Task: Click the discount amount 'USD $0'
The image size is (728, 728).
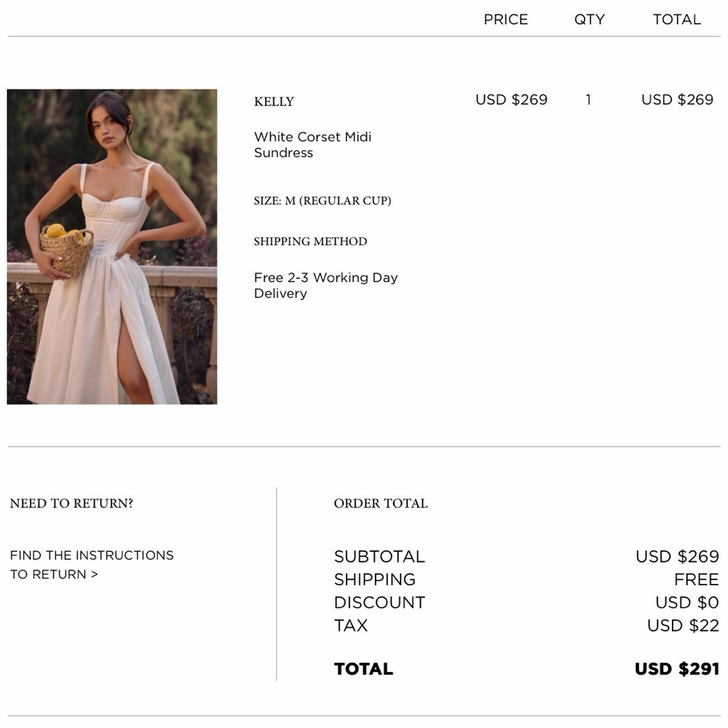Action: (x=687, y=603)
